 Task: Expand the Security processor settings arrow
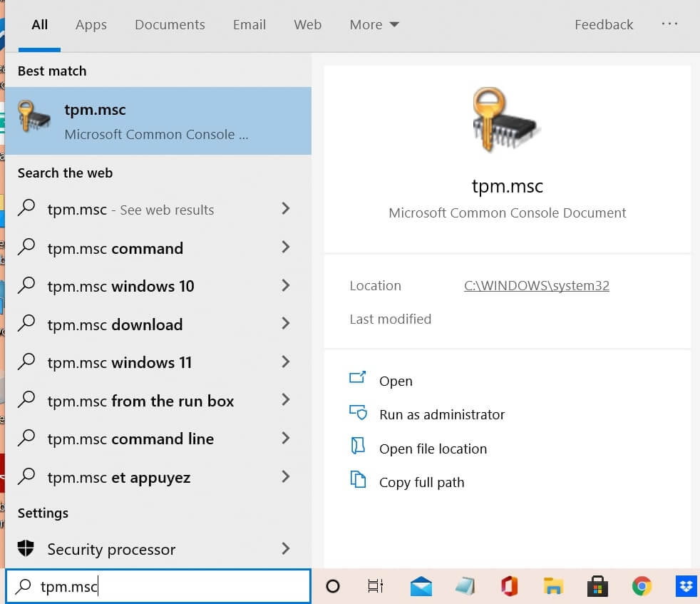[x=286, y=549]
